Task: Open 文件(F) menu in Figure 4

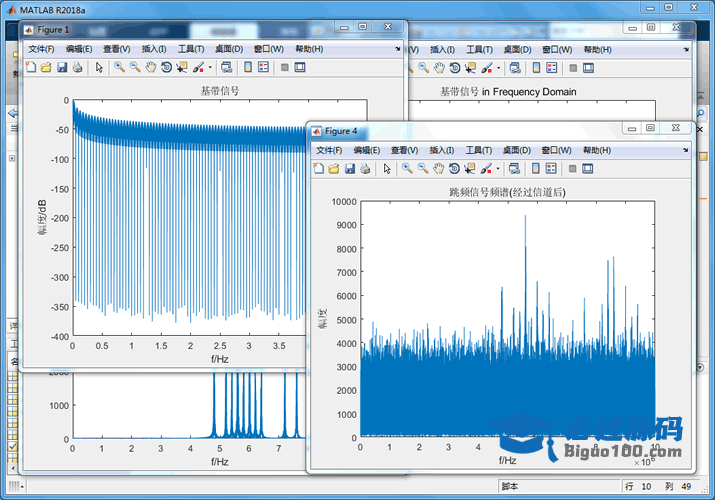Action: click(x=329, y=150)
